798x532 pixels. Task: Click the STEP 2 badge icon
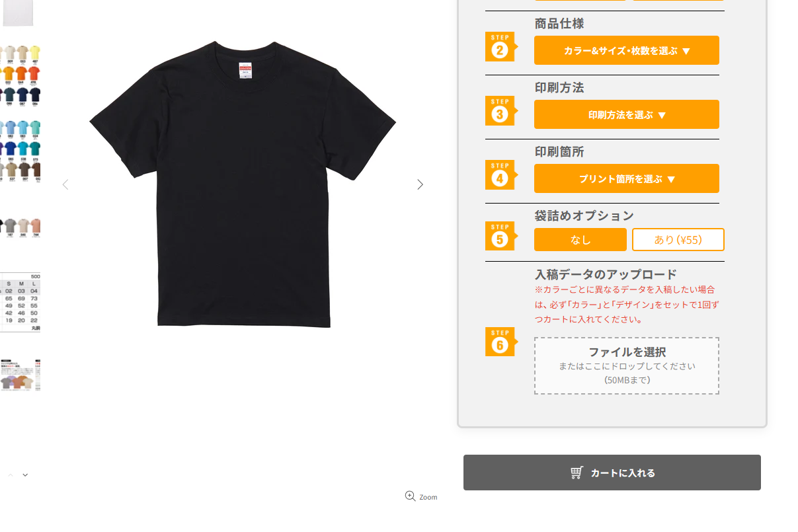tap(501, 47)
